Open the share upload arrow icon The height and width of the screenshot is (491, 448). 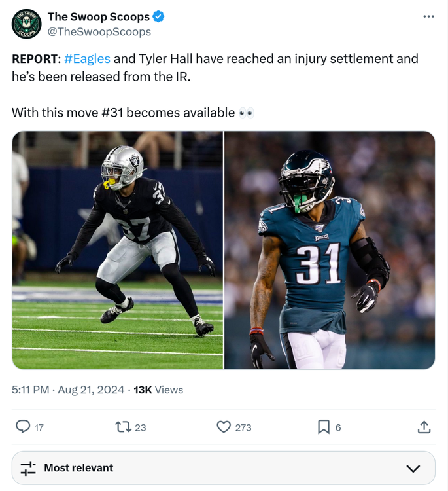click(424, 427)
